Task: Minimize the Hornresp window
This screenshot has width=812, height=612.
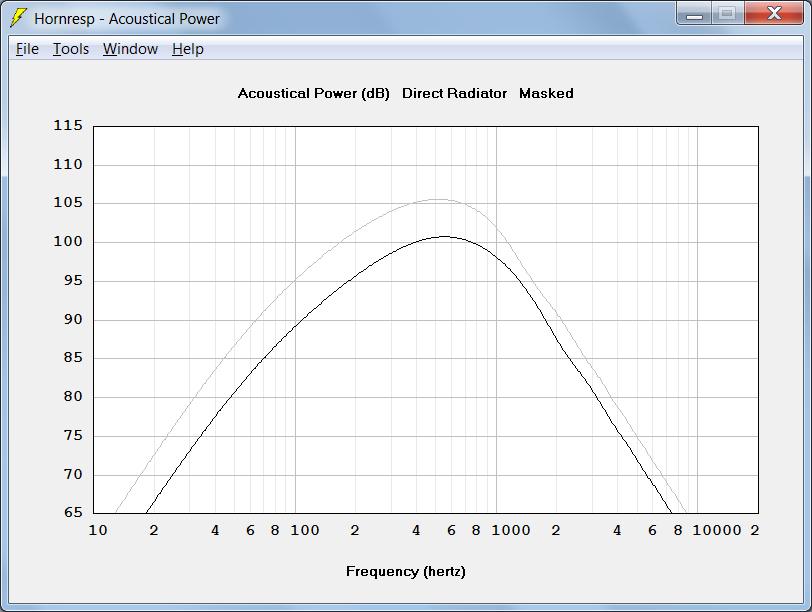Action: tap(694, 13)
